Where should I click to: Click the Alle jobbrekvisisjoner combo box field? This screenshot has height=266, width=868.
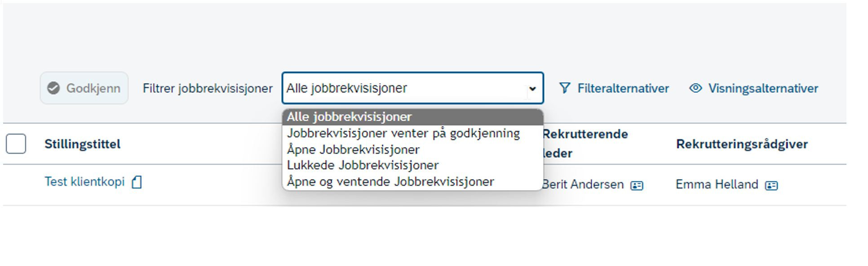pyautogui.click(x=412, y=88)
